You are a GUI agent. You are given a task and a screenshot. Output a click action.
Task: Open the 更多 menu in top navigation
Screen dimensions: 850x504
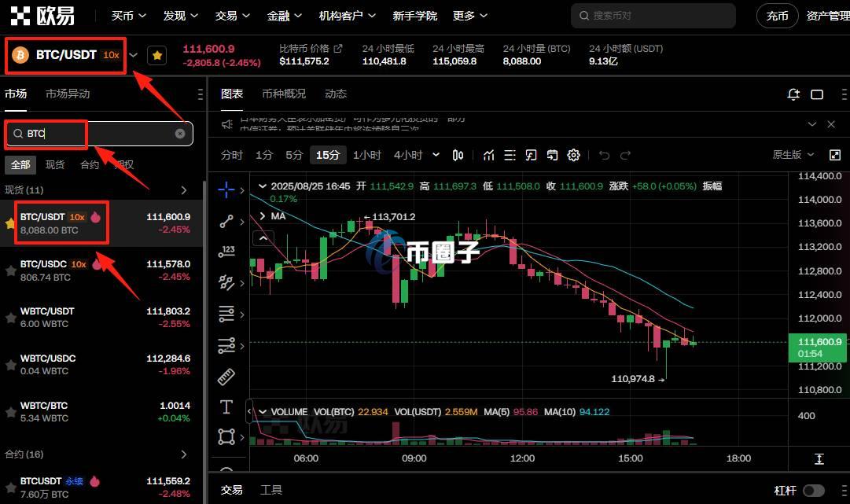point(470,16)
